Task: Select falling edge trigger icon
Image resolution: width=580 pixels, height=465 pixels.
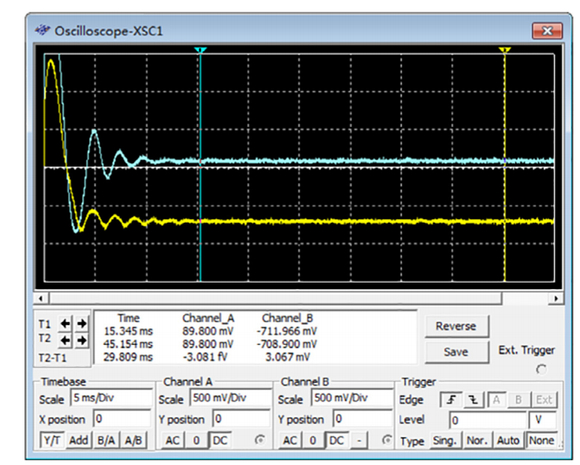Action: [473, 400]
